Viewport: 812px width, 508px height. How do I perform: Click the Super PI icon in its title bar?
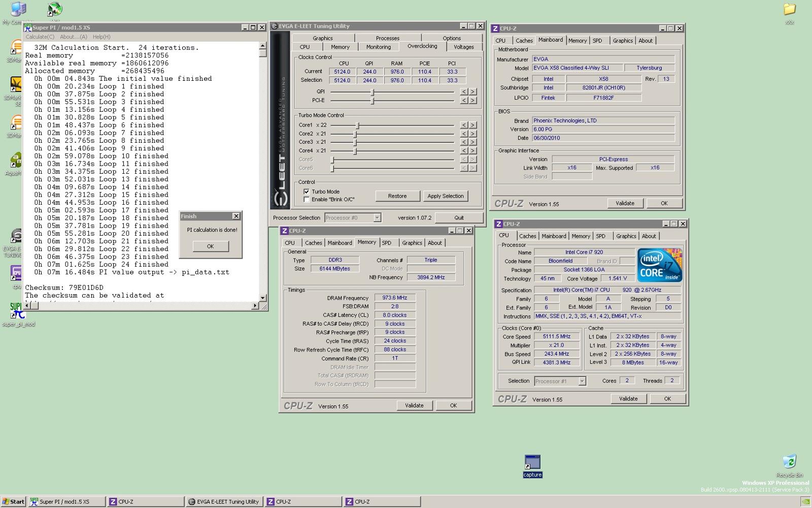[x=28, y=27]
